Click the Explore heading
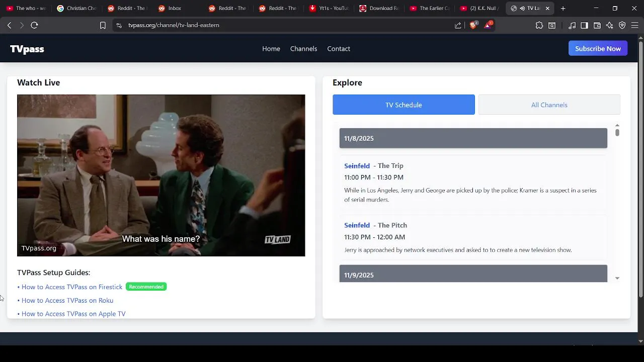This screenshot has width=644, height=362. 347,82
